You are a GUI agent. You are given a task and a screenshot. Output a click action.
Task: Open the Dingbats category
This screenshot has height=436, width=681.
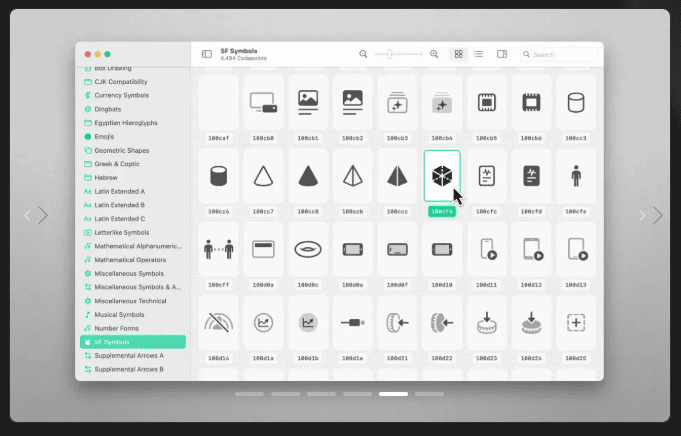[x=133, y=109]
